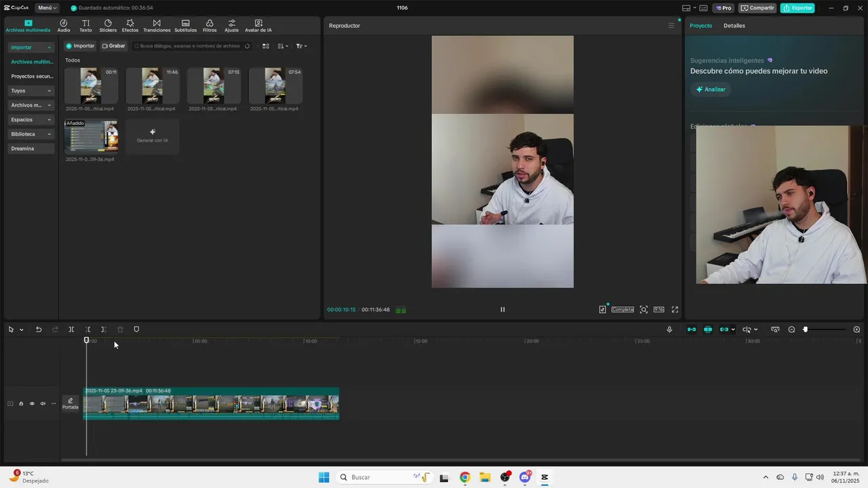
Task: Collapse the Importar sidebar section
Action: point(31,47)
